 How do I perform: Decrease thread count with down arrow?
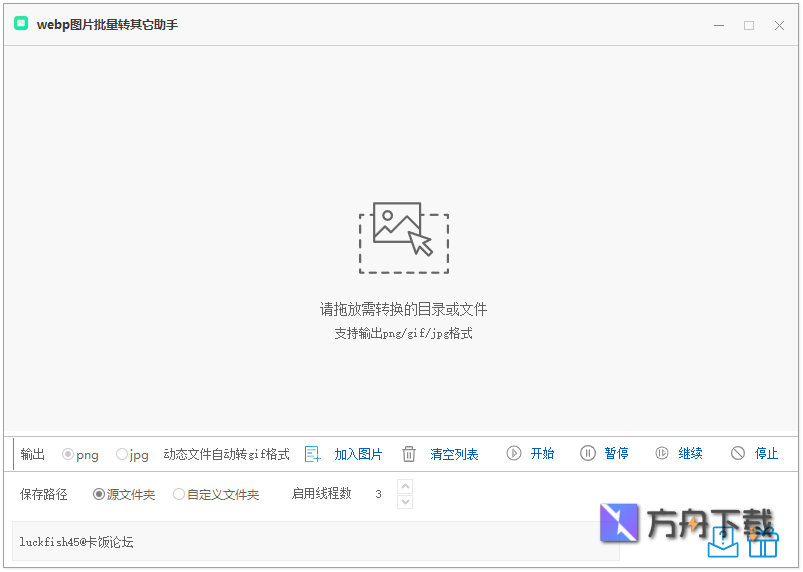[405, 502]
